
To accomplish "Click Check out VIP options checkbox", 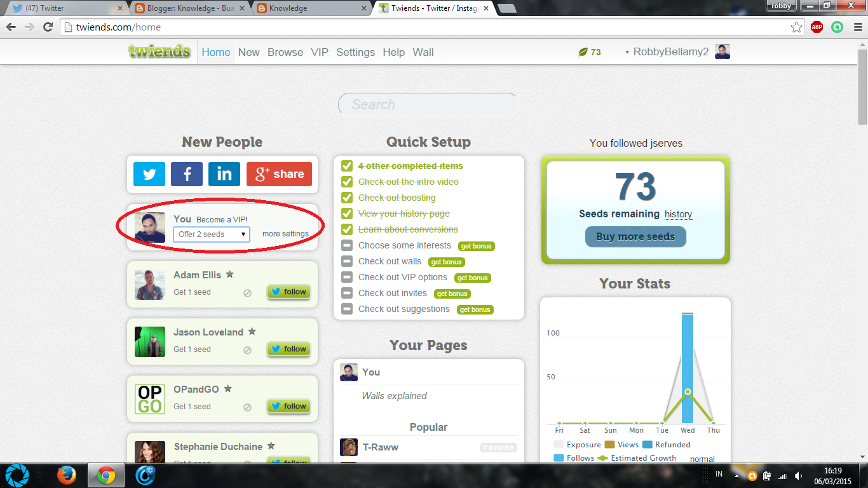I will point(347,277).
